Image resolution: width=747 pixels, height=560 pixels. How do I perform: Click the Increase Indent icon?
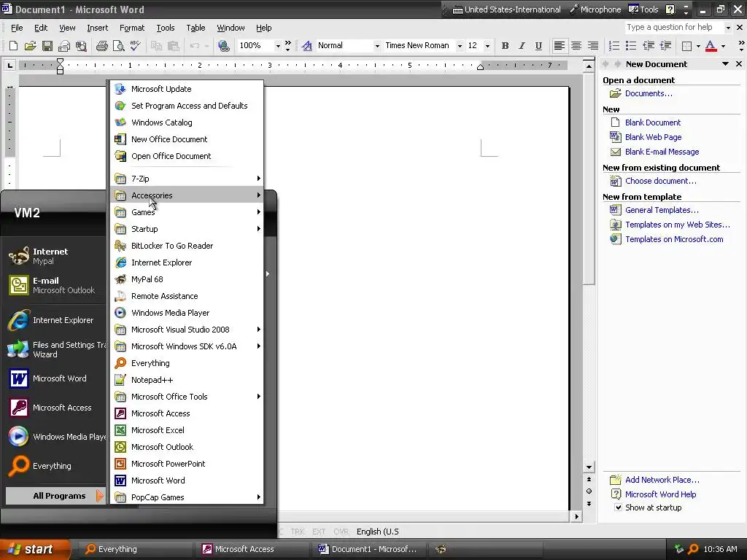[665, 46]
